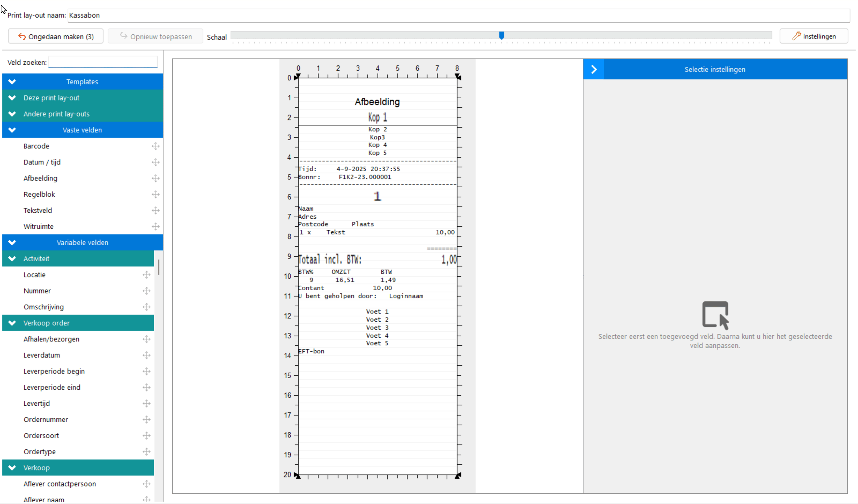Screen dimensions: 858x504
Task: Click the move icon next to Leverdatum
Action: pos(147,355)
